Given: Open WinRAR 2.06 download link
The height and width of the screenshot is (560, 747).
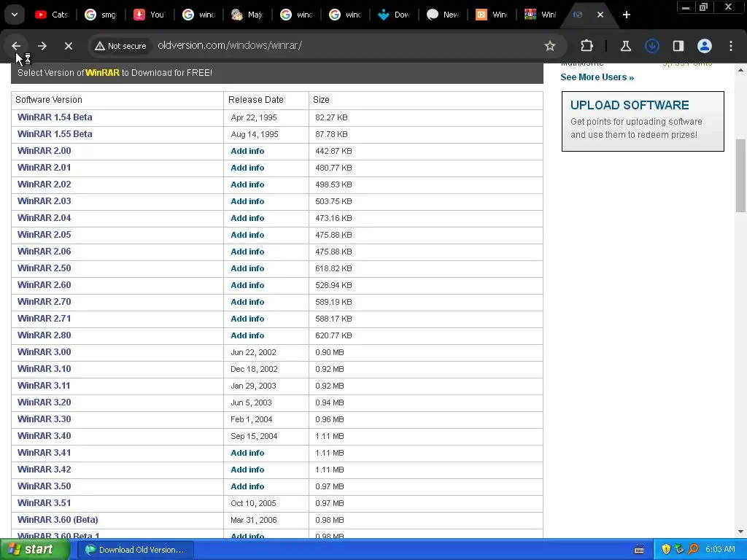Looking at the screenshot, I should click(x=44, y=252).
